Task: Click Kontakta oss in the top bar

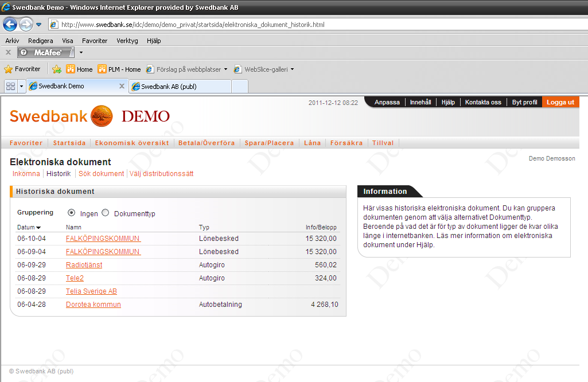Action: [483, 102]
